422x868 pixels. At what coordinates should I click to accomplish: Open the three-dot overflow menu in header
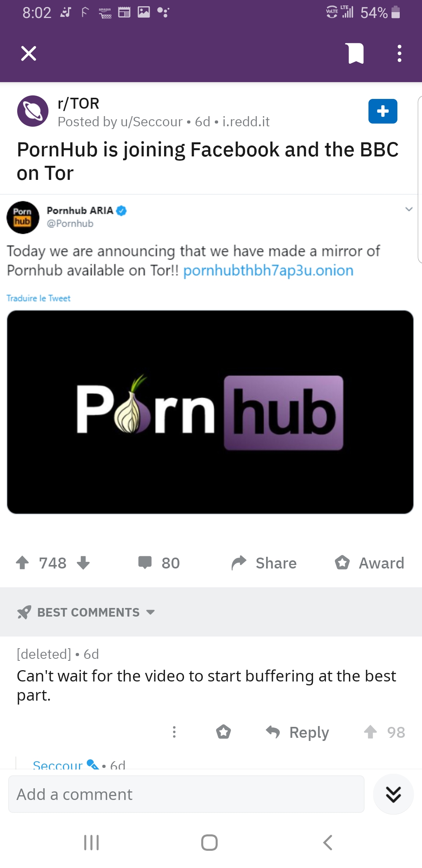pyautogui.click(x=399, y=54)
